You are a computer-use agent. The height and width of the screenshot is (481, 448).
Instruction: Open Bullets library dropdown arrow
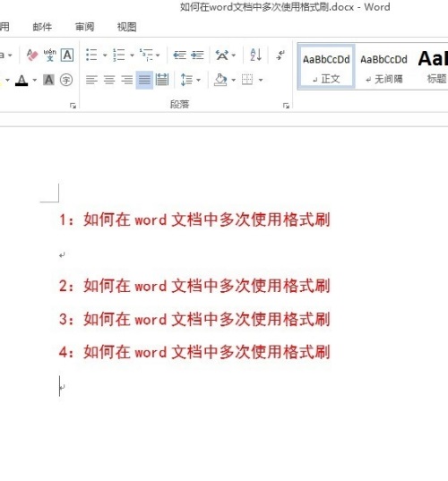click(105, 56)
